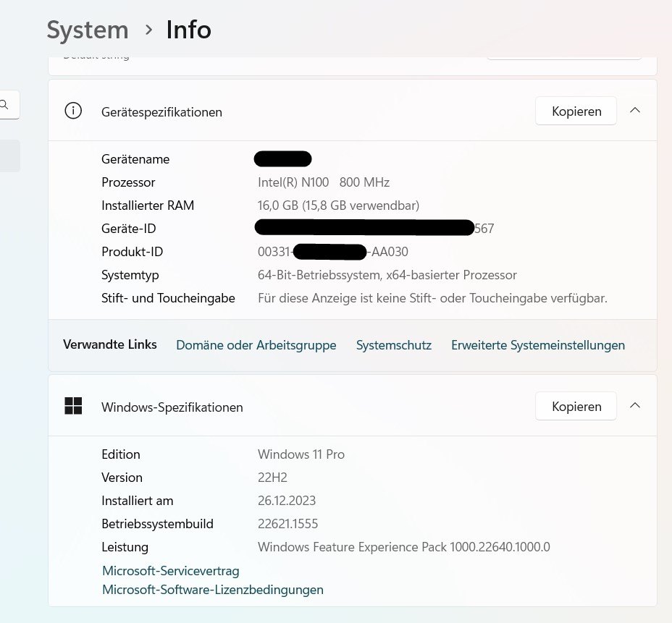Viewport: 672px width, 623px height.
Task: Select the Windows 11 Pro edition value
Action: (x=301, y=454)
